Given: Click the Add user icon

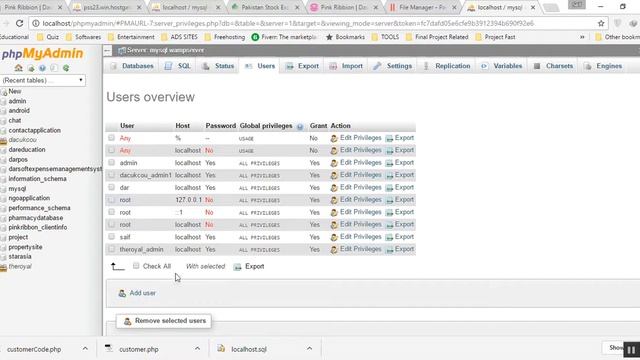Looking at the screenshot, I should (x=122, y=293).
